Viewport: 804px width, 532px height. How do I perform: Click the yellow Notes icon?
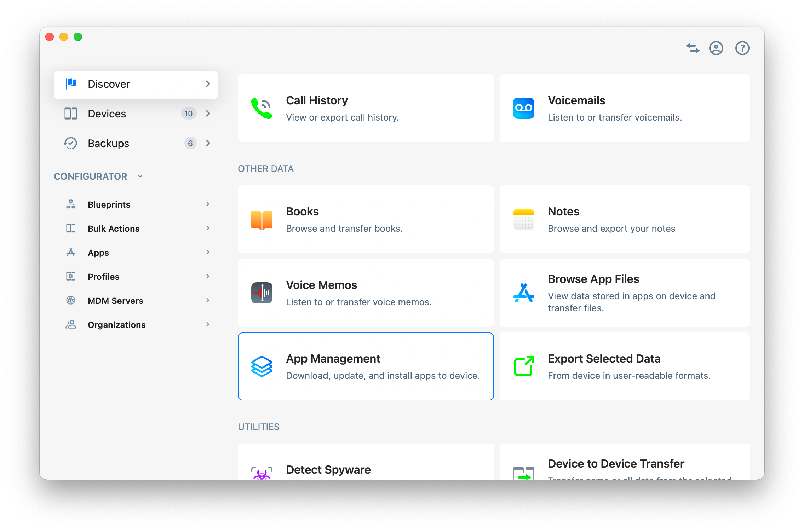tap(523, 219)
